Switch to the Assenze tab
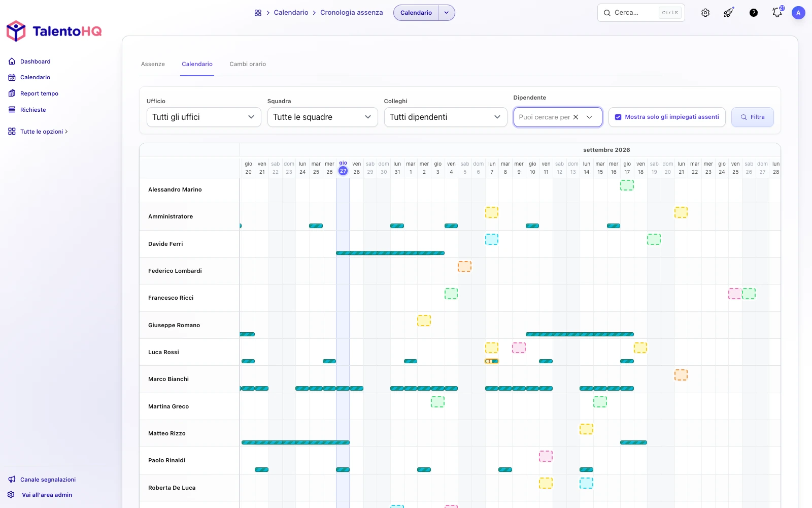This screenshot has width=812, height=508. tap(153, 64)
